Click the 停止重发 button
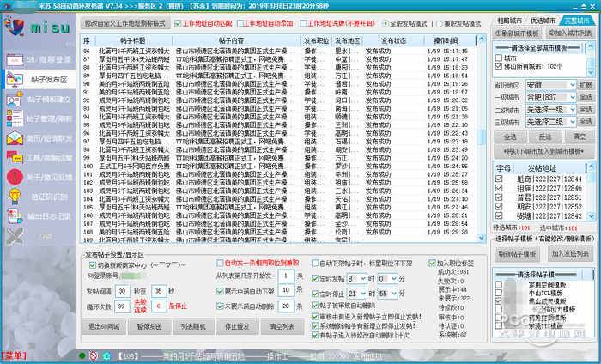Screen dimensions: 601x364 (x=236, y=326)
